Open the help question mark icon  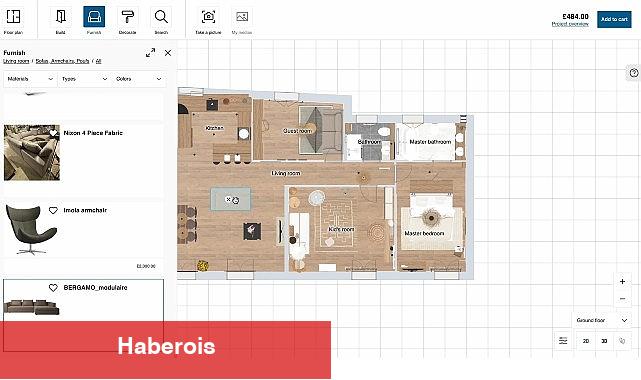[x=634, y=73]
